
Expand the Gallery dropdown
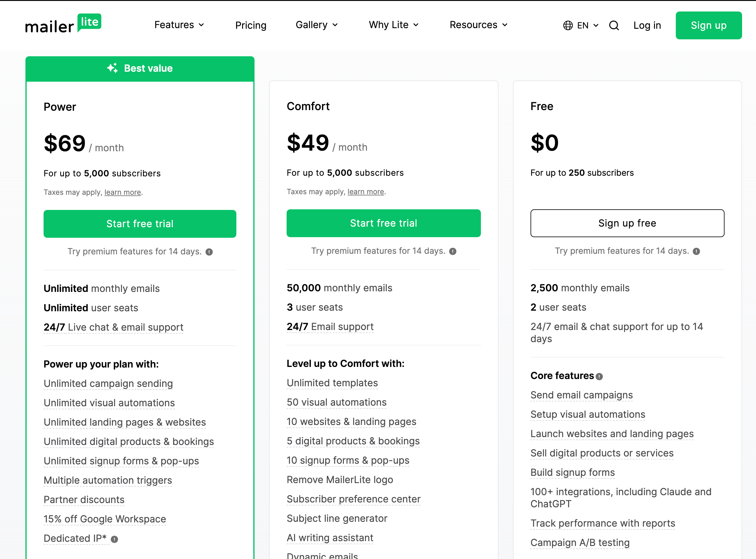[317, 25]
